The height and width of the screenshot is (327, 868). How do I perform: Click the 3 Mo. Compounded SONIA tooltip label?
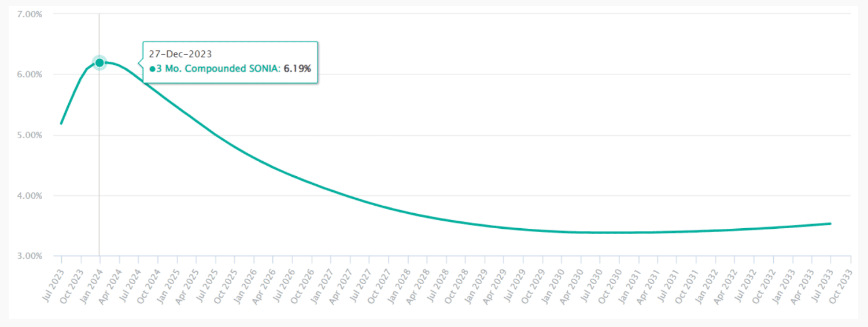[x=217, y=69]
